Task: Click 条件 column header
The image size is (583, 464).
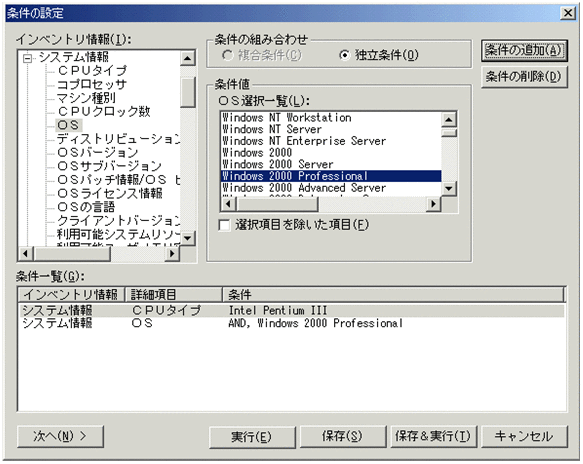Action: (394, 295)
